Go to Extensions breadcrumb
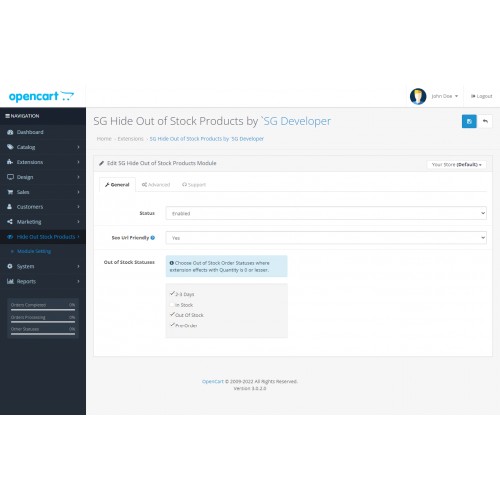Viewport: 500px width, 500px height. 130,139
